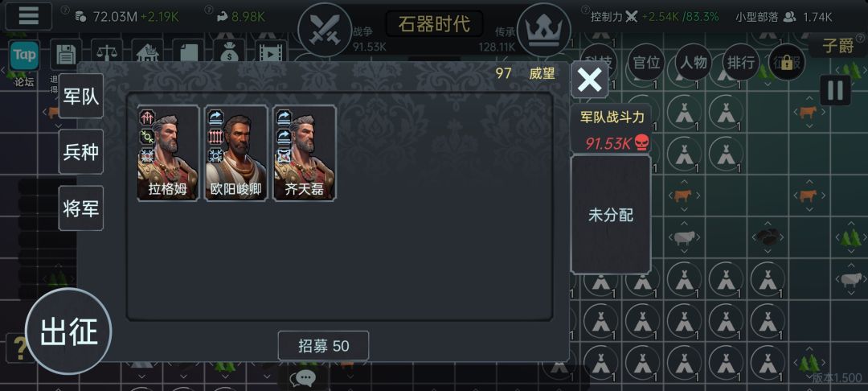
Task: Close the army dialog with X
Action: [590, 80]
